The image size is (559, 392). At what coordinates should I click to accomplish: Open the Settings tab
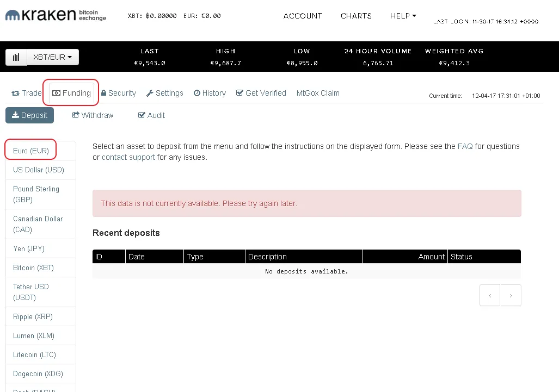[x=165, y=93]
